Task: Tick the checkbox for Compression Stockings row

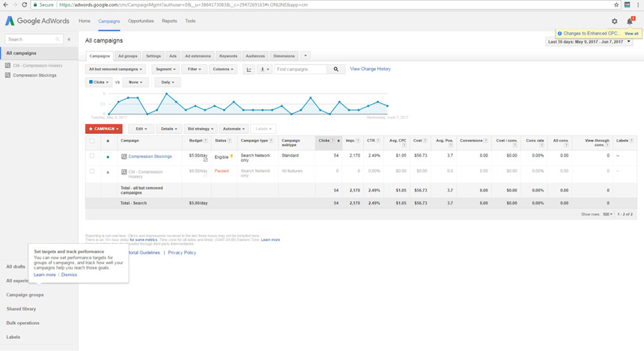Action: (92, 156)
